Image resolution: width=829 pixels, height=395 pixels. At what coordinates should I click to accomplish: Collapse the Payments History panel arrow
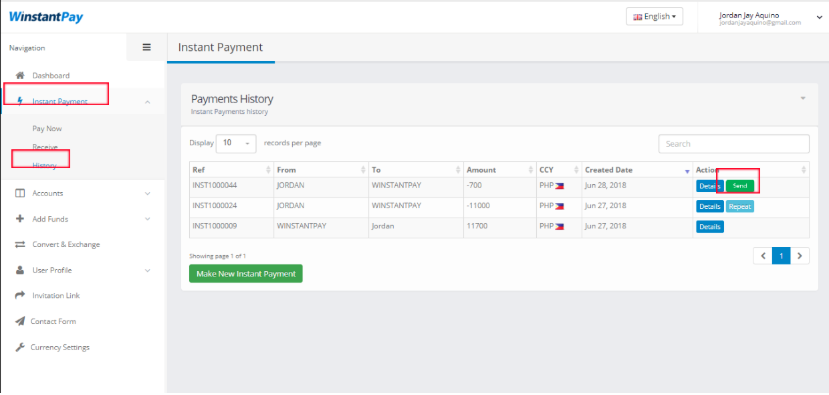pyautogui.click(x=803, y=98)
